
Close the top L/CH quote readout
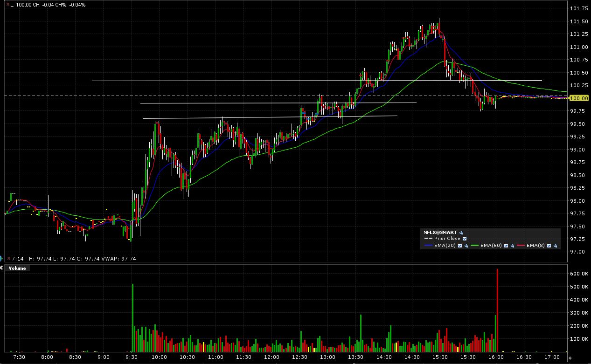click(8, 4)
